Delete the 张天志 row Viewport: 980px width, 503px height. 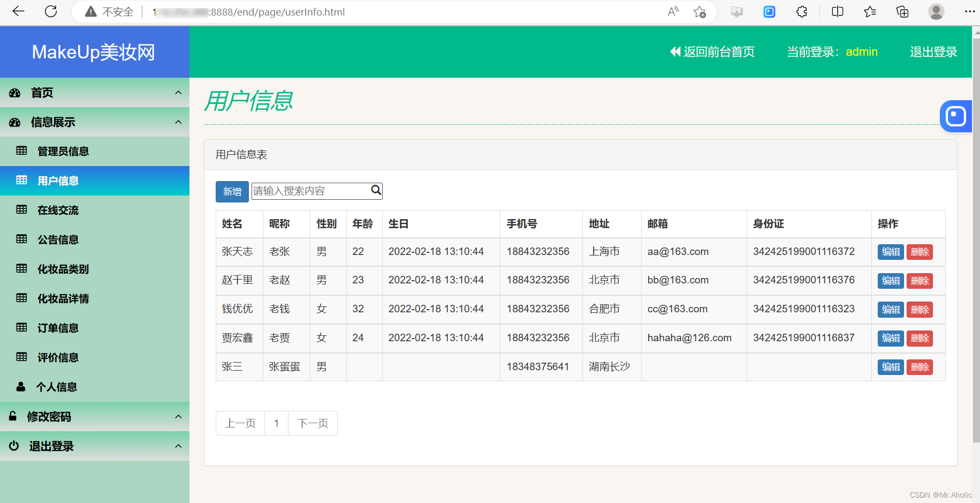(920, 252)
